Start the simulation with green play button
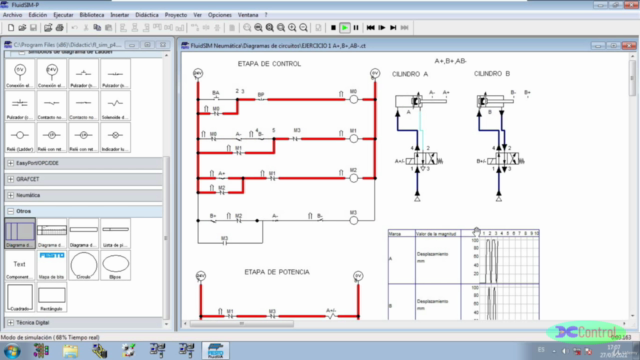This screenshot has height=360, width=640. 345,28
